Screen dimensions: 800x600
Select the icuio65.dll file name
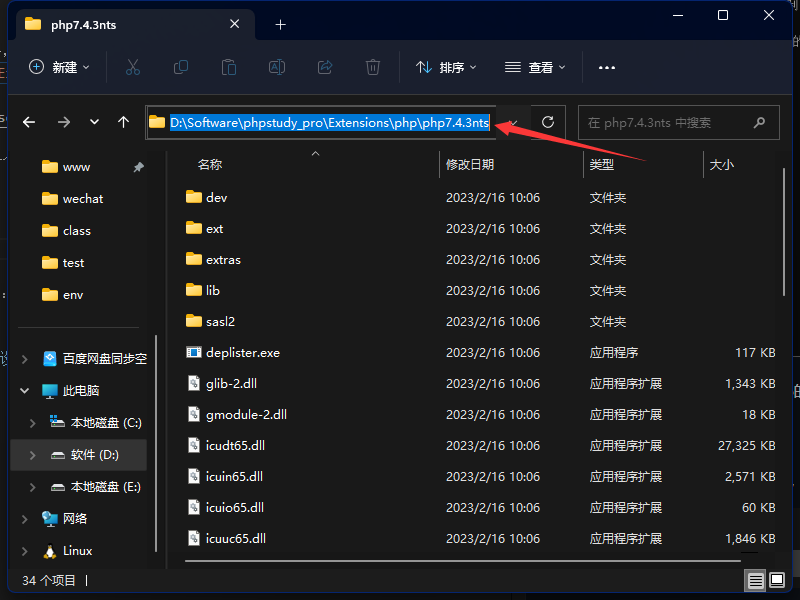(235, 508)
